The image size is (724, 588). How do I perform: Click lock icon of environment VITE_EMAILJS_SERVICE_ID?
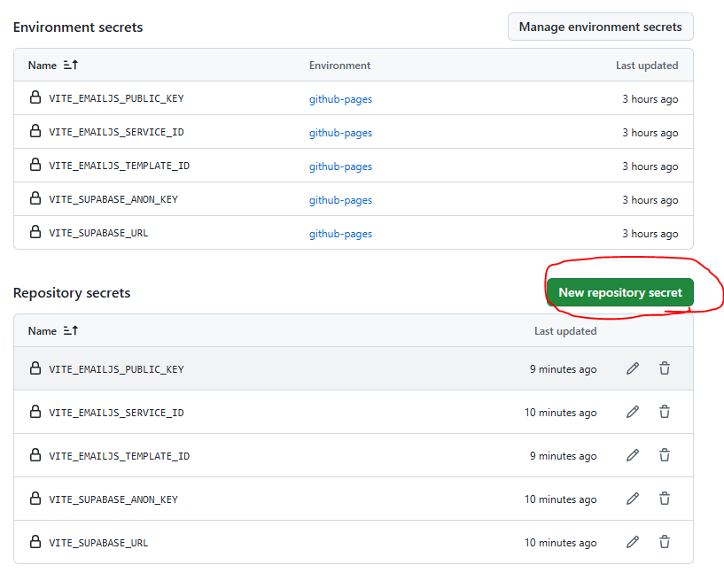click(x=35, y=131)
